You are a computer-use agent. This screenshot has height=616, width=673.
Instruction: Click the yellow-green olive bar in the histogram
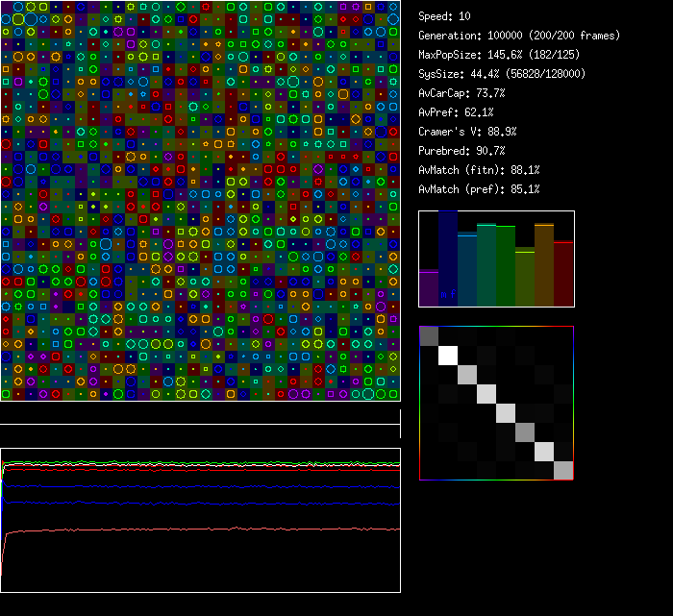(525, 279)
